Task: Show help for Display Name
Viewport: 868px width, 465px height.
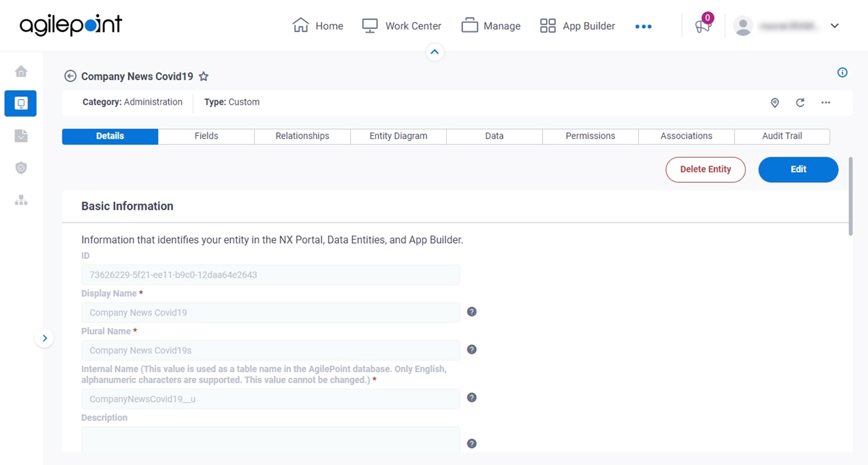Action: pyautogui.click(x=472, y=312)
